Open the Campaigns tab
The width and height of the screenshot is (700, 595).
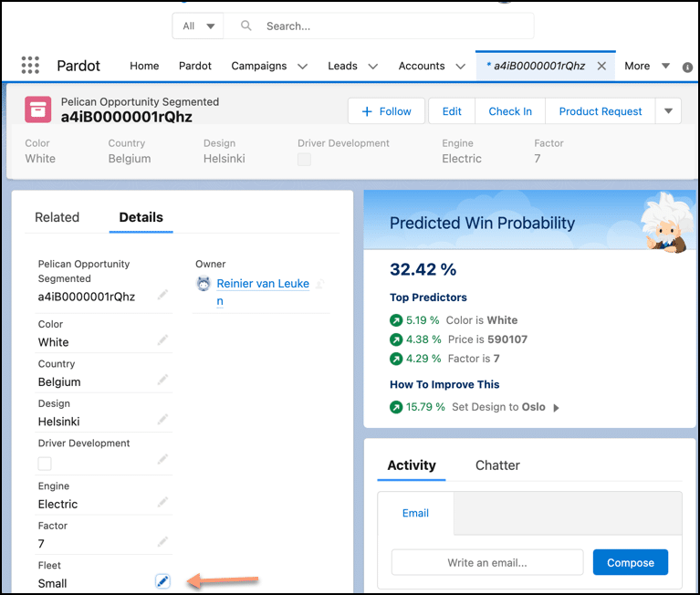(x=258, y=66)
